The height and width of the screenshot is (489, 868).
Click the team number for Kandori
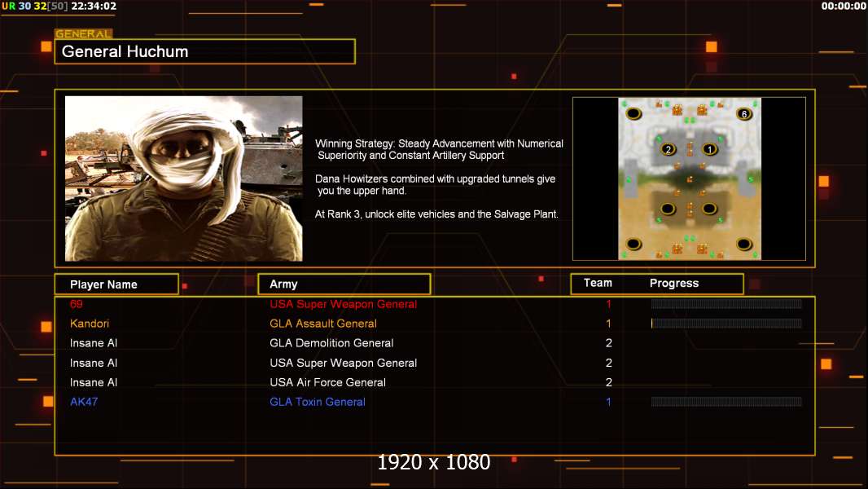(x=608, y=324)
